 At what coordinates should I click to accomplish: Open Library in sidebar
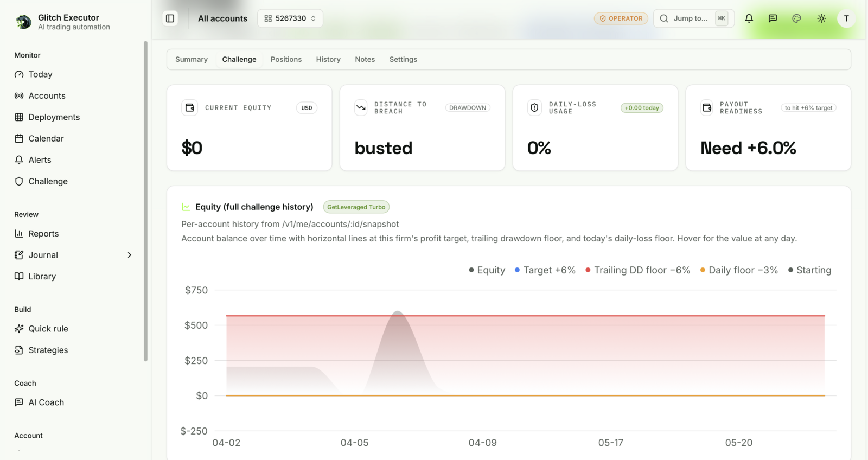42,277
